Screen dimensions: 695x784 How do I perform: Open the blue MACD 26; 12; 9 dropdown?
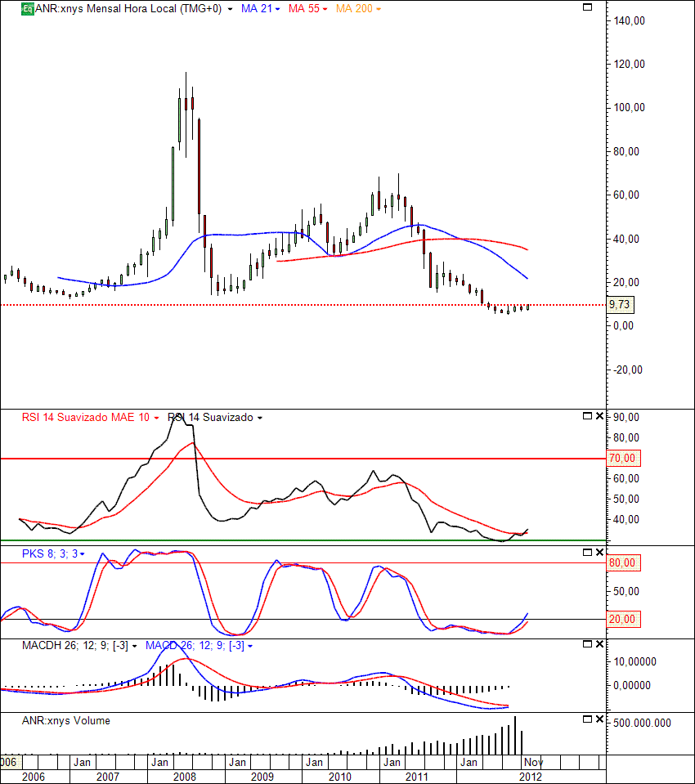250,646
